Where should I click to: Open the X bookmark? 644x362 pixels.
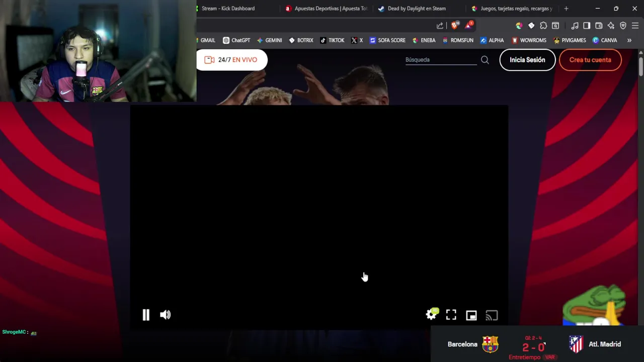tap(357, 40)
